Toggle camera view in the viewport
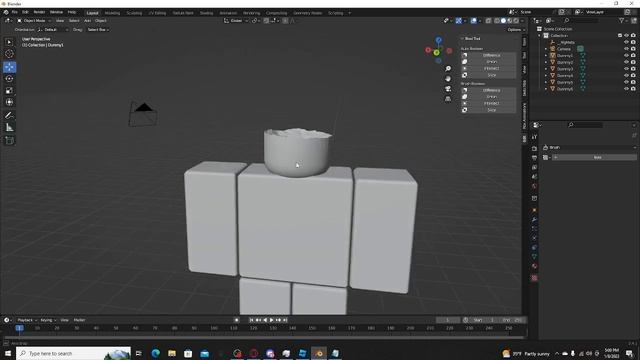 [448, 89]
